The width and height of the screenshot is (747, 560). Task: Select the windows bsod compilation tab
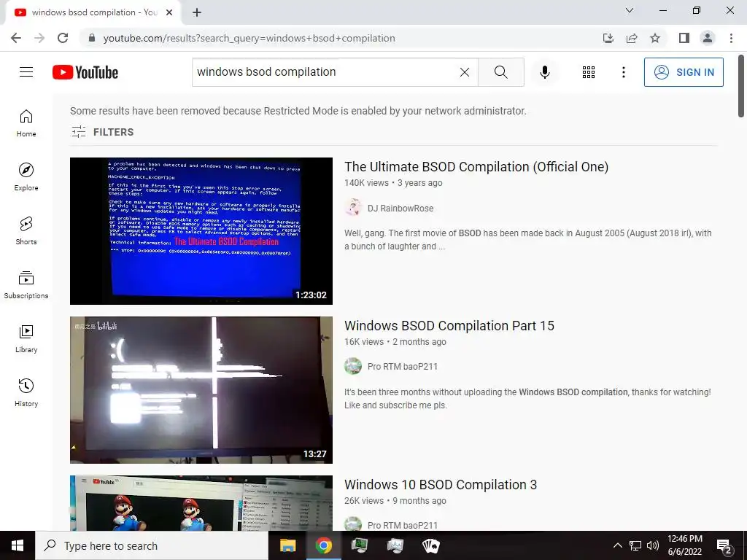click(93, 13)
